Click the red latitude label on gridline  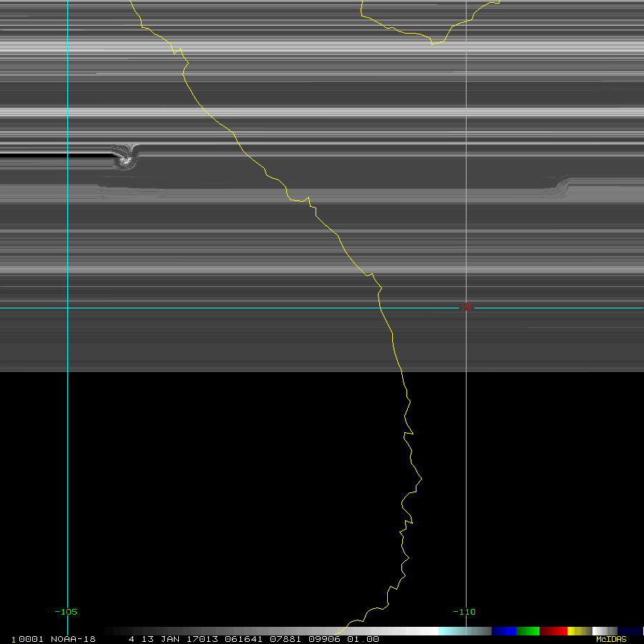pos(466,308)
